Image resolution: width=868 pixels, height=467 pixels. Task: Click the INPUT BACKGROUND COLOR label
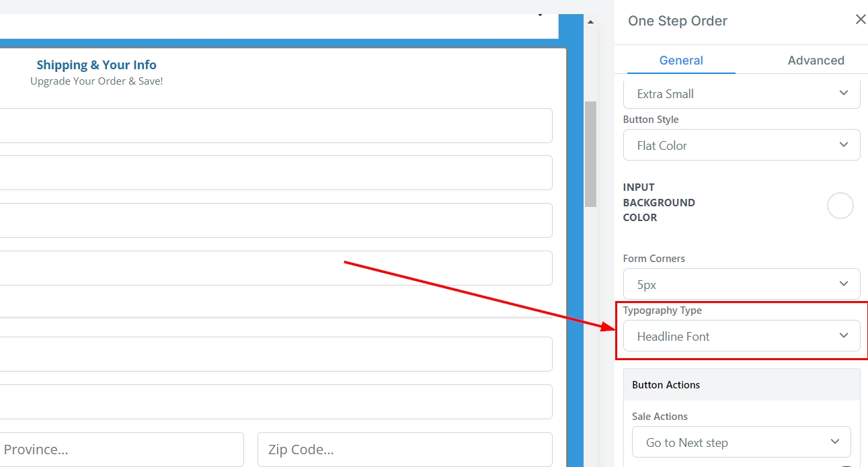tap(659, 202)
